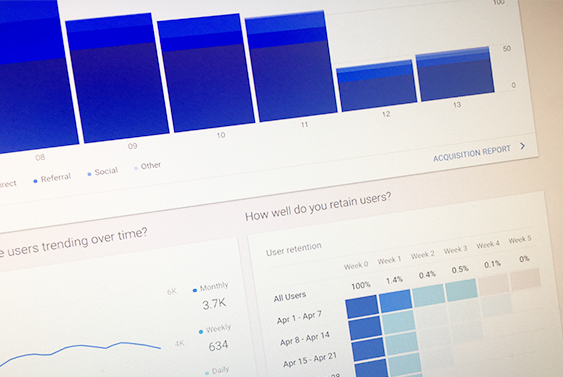Select the stacked bar for day 11
This screenshot has height=377, width=563.
coord(291,66)
